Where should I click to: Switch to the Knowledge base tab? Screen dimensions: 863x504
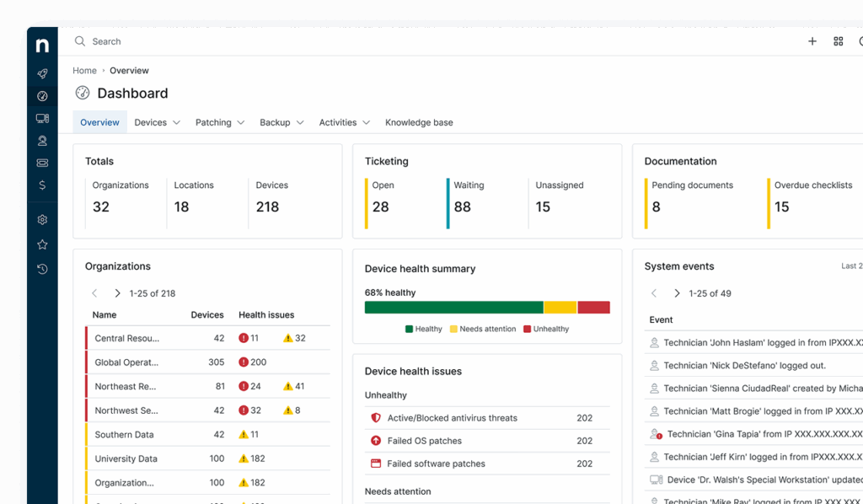[x=419, y=122]
